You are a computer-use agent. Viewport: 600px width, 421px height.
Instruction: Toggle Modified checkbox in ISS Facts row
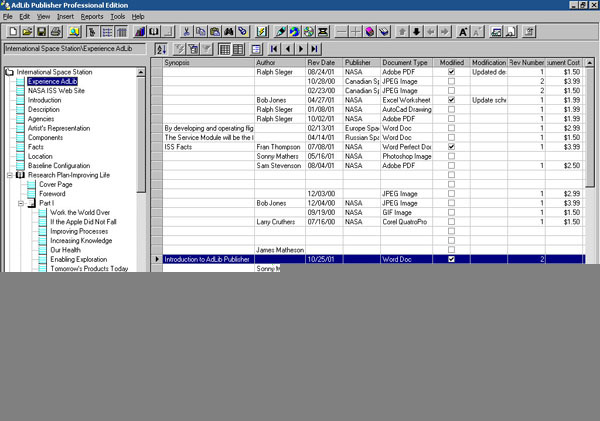[x=452, y=147]
